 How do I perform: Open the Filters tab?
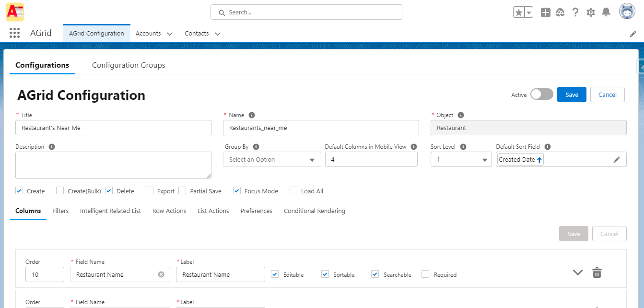[x=60, y=211]
